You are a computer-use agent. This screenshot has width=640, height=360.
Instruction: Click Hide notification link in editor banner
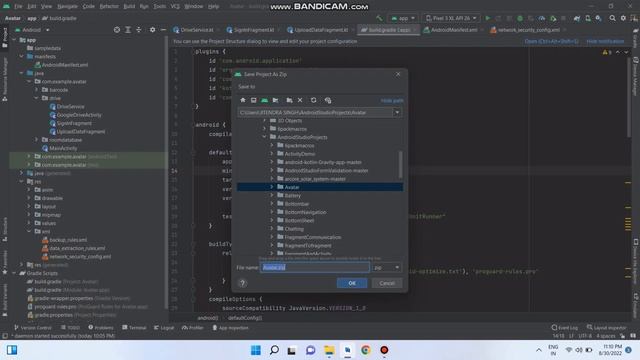[x=605, y=41]
